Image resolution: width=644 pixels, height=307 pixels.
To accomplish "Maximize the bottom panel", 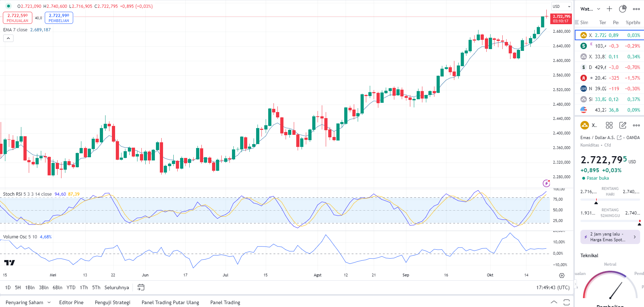I will tap(567, 302).
